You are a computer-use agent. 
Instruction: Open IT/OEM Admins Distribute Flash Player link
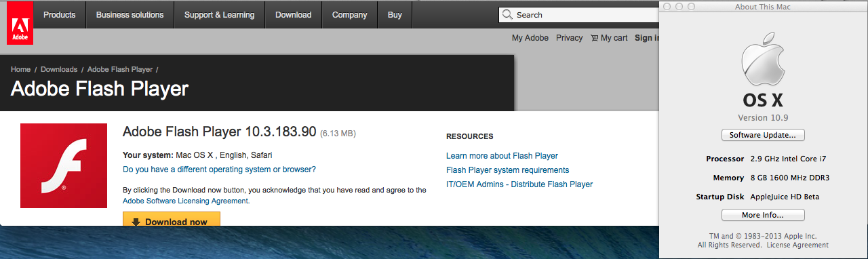(519, 184)
